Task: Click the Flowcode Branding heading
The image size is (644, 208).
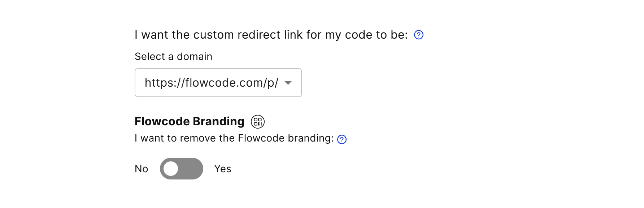Action: [x=189, y=121]
